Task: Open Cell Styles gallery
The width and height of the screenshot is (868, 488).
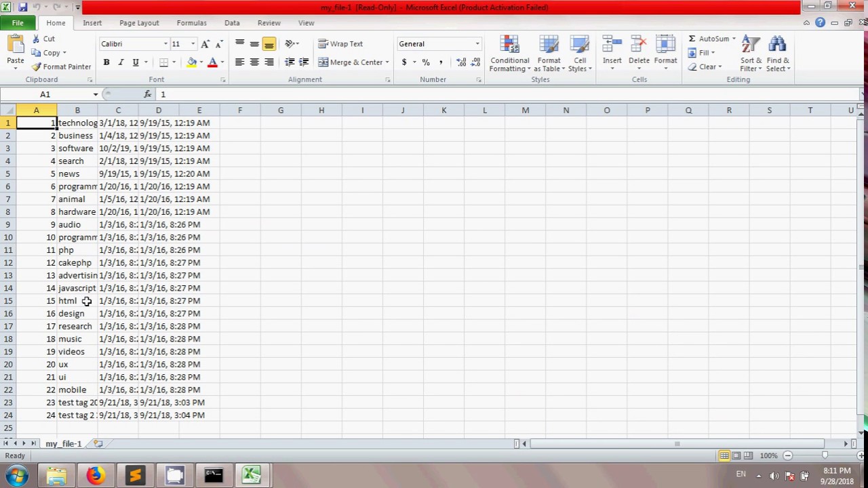Action: 580,54
